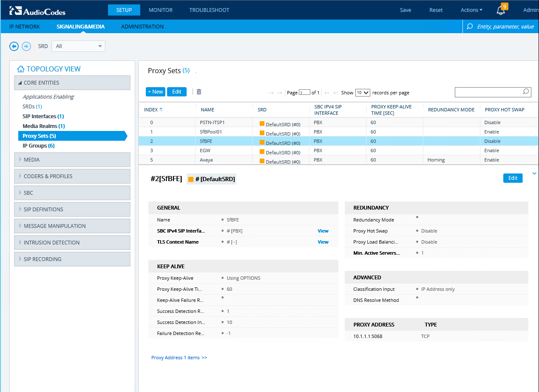
Task: Open the Actions dropdown menu
Action: pos(471,10)
